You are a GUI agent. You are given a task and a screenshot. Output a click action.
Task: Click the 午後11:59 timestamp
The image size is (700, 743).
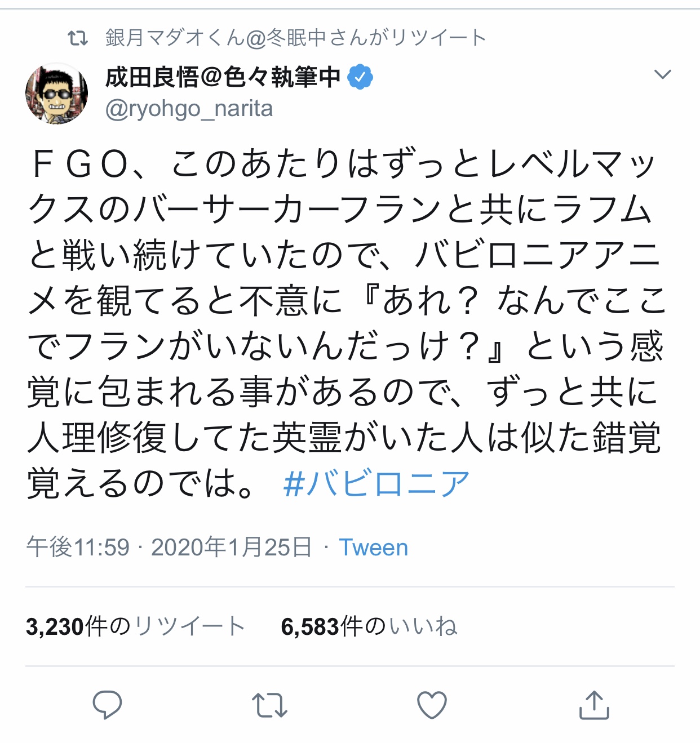(x=78, y=548)
